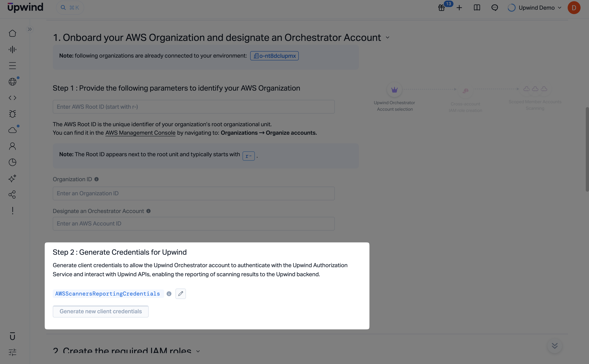Open the AWS Management Console link
Viewport: 589px width, 364px height.
(140, 133)
